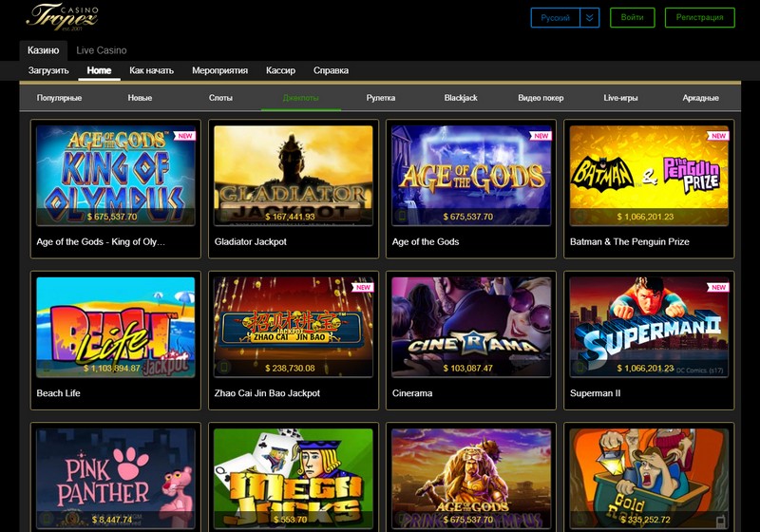Open the Superman II game thumbnail
The height and width of the screenshot is (532, 760).
[x=649, y=328]
